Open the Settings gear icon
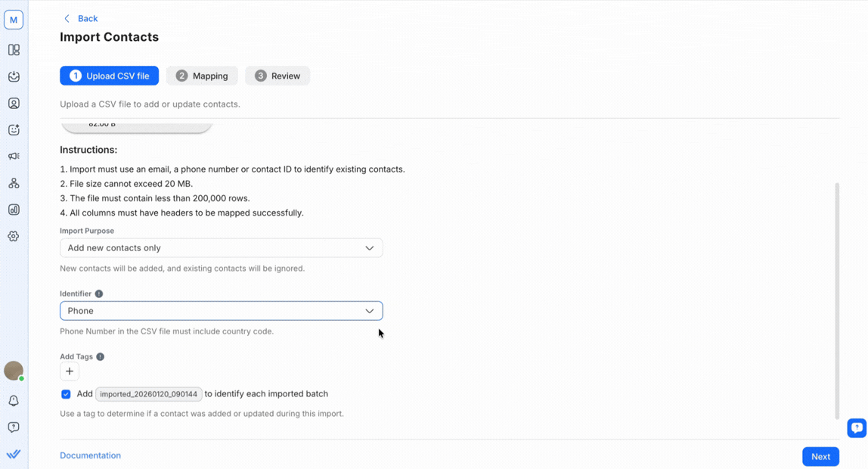The height and width of the screenshot is (469, 868). [14, 236]
